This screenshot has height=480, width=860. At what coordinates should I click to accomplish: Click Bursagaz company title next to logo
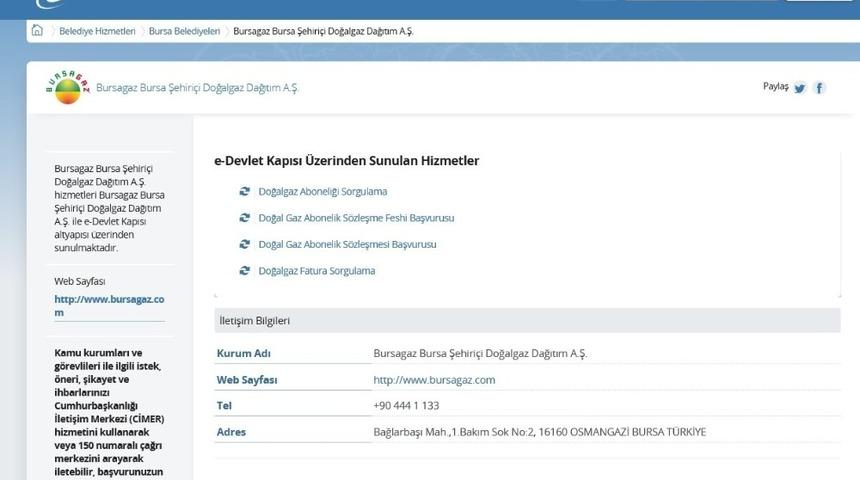pos(197,88)
